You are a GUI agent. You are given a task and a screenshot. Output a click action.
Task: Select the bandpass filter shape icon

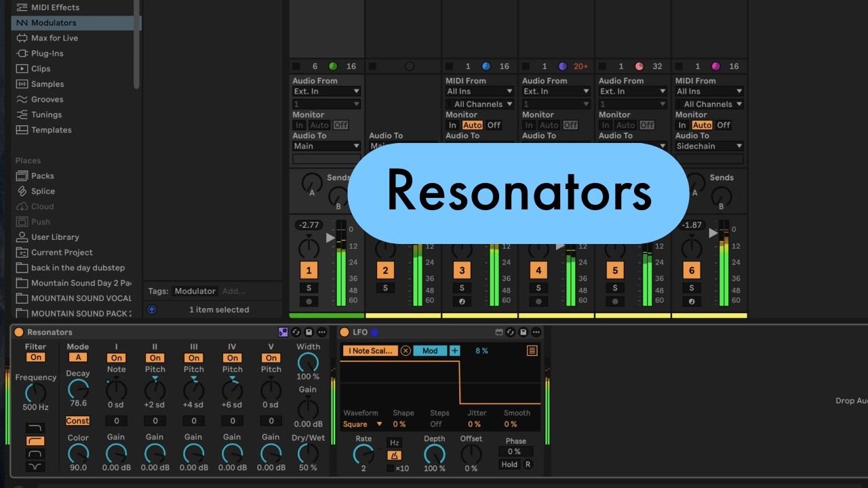coord(35,453)
